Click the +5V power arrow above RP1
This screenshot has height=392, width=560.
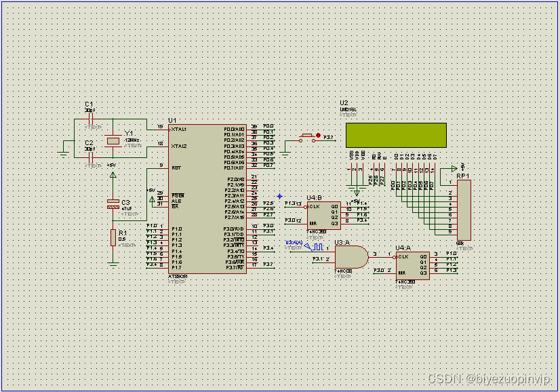454,169
